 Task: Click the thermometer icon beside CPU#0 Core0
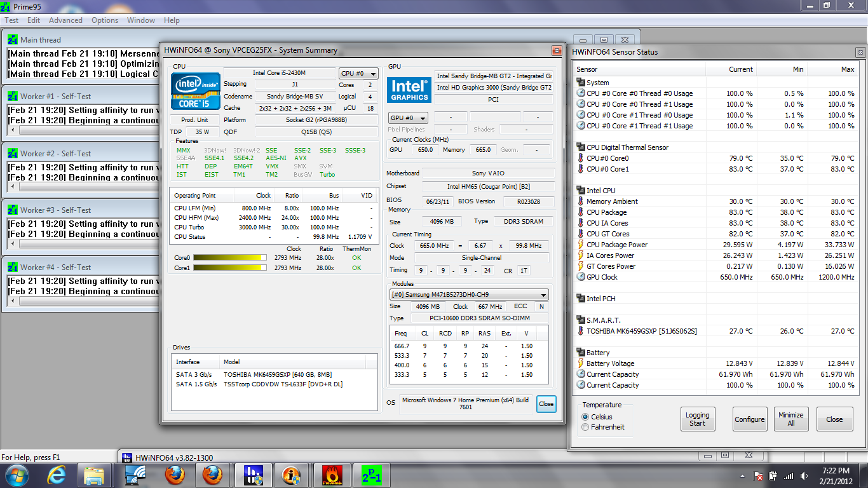pos(581,158)
